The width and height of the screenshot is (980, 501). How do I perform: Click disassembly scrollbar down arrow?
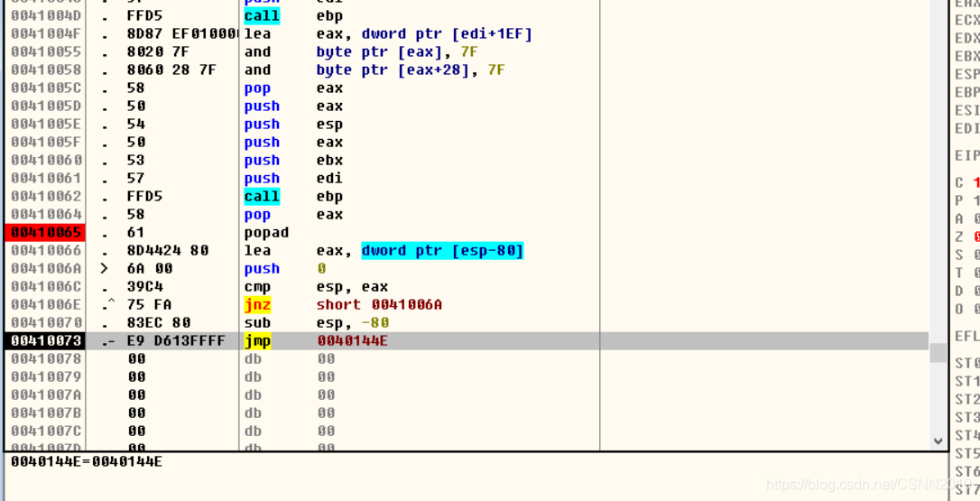click(x=938, y=441)
